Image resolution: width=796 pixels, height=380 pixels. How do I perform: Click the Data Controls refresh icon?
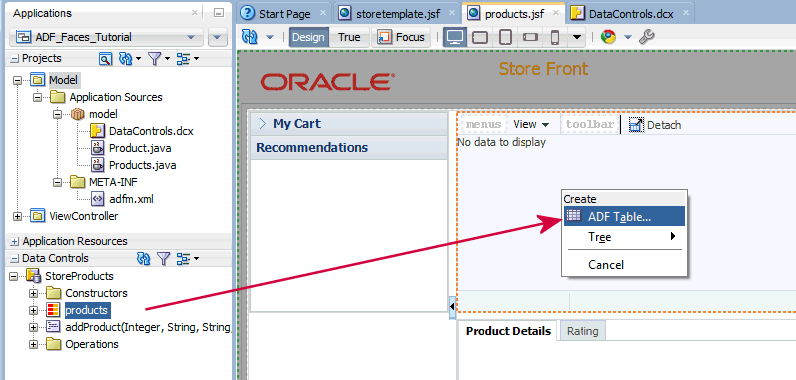point(144,259)
